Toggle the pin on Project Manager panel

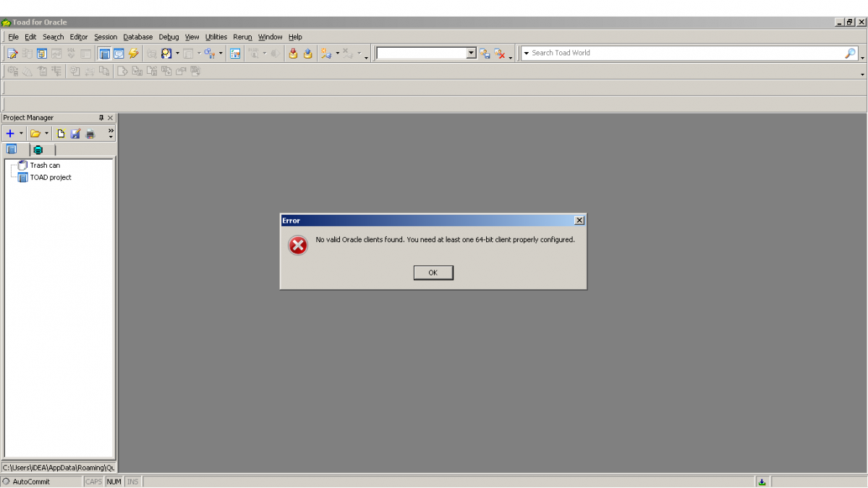point(101,118)
